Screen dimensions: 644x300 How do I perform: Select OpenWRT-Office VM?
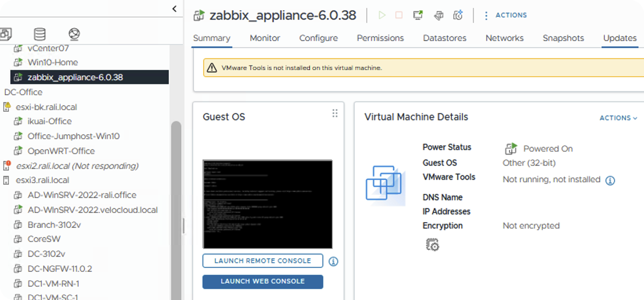tap(61, 151)
